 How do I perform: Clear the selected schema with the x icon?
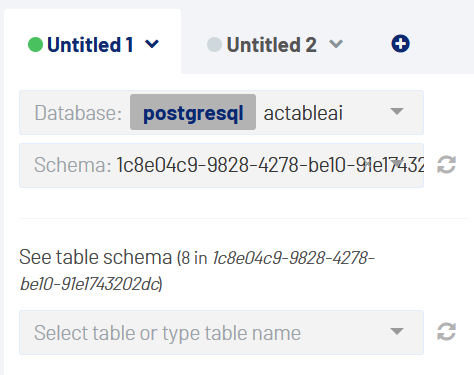click(x=367, y=163)
